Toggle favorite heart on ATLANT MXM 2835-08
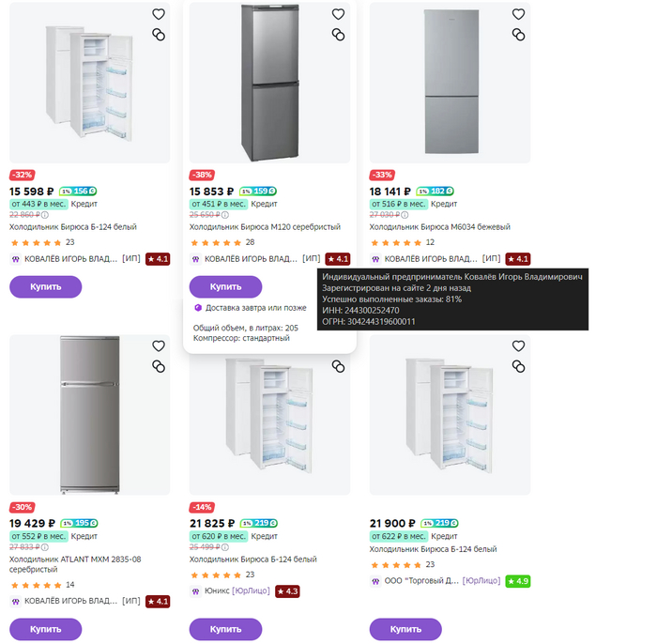 coord(158,345)
